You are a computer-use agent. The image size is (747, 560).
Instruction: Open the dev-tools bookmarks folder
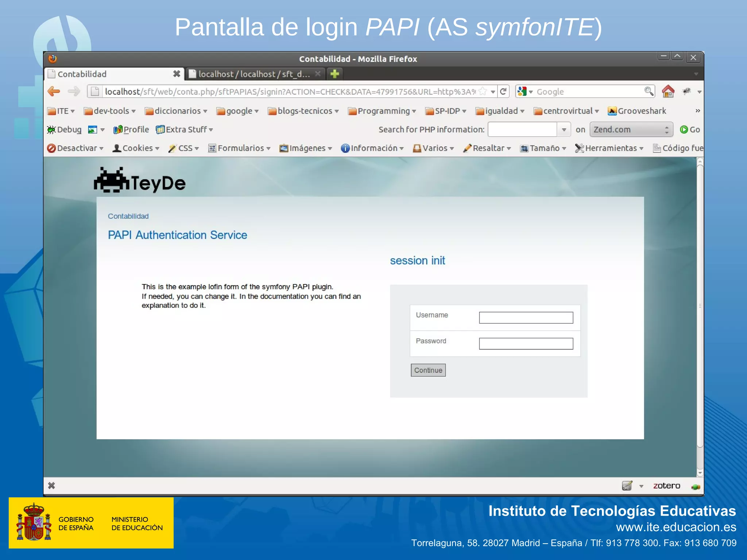(110, 111)
